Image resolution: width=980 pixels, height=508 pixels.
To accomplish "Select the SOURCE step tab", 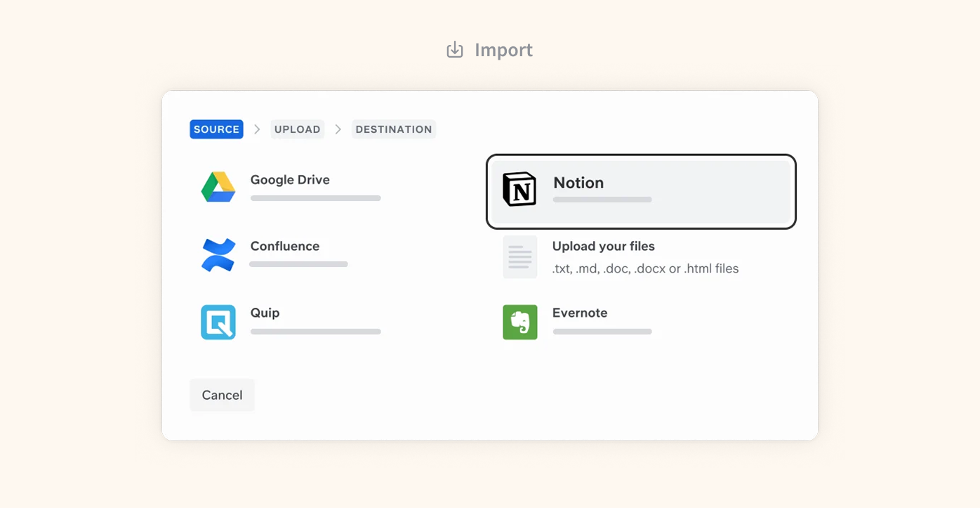I will coord(216,129).
